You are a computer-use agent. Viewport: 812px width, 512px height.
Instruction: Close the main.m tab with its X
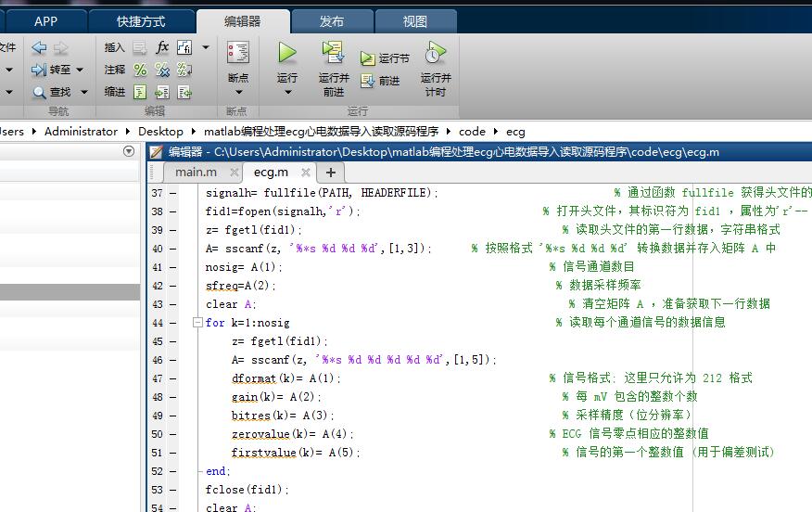point(235,172)
